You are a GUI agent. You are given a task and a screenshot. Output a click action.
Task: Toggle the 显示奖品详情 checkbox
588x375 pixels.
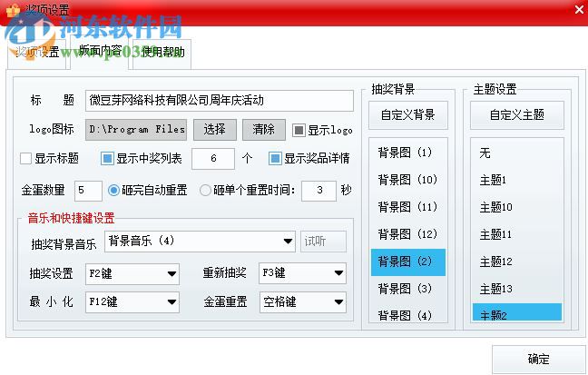pos(275,158)
